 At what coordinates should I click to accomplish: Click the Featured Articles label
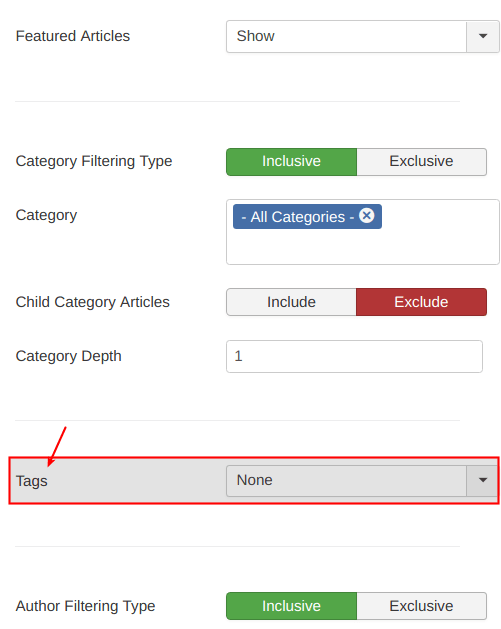pyautogui.click(x=73, y=36)
